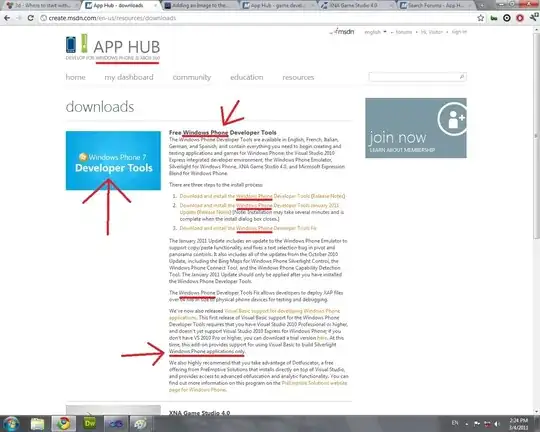The width and height of the screenshot is (540, 432).
Task: Click the red circular extension icon
Action: point(520,18)
